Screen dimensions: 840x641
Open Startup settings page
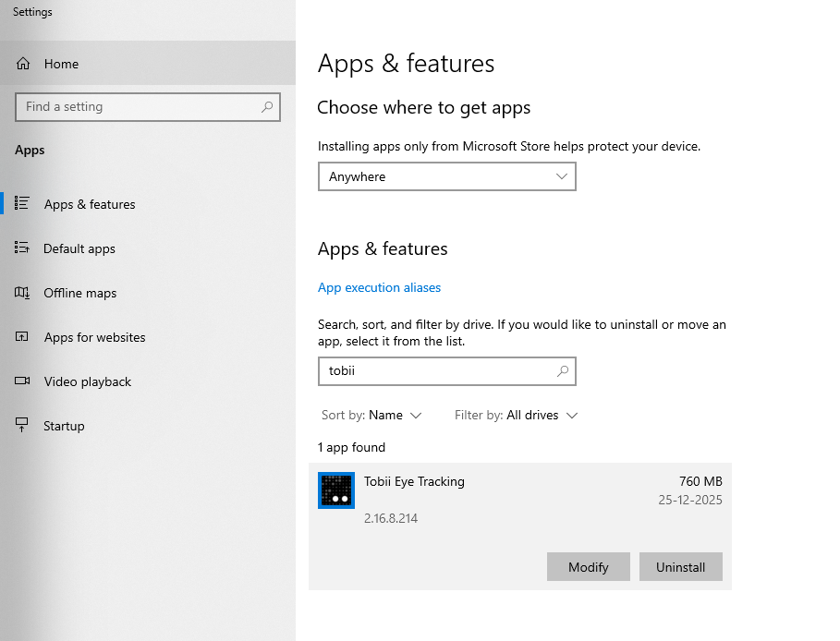pos(148,426)
